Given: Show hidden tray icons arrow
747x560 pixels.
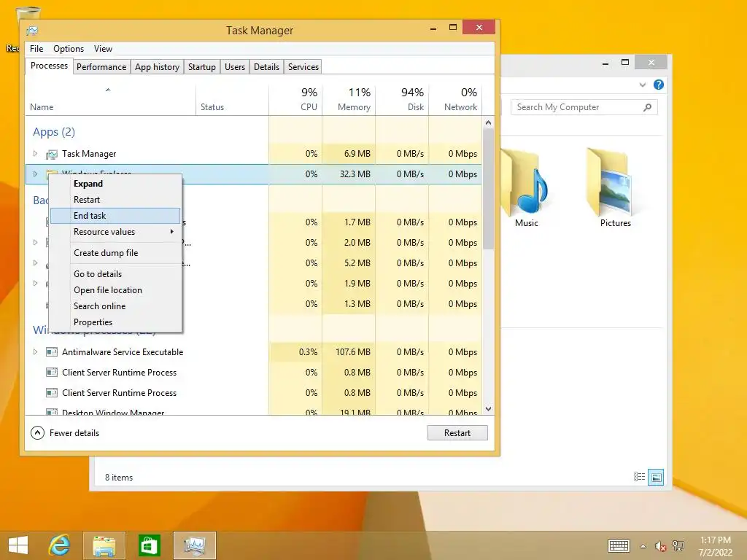Looking at the screenshot, I should point(643,546).
